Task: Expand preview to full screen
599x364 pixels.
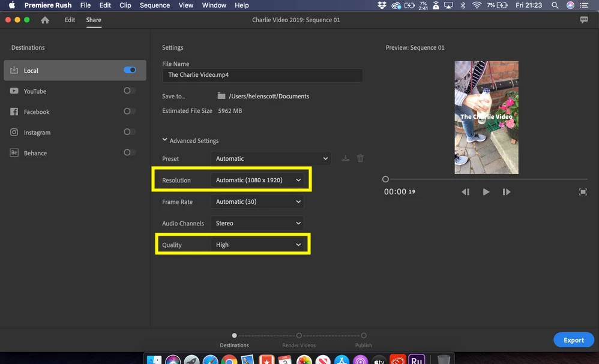Action: 583,192
